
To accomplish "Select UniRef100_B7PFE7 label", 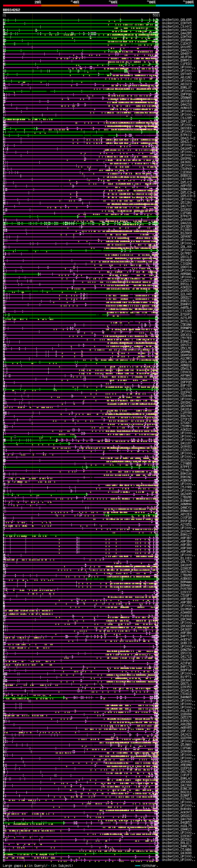I will tap(177, 467).
